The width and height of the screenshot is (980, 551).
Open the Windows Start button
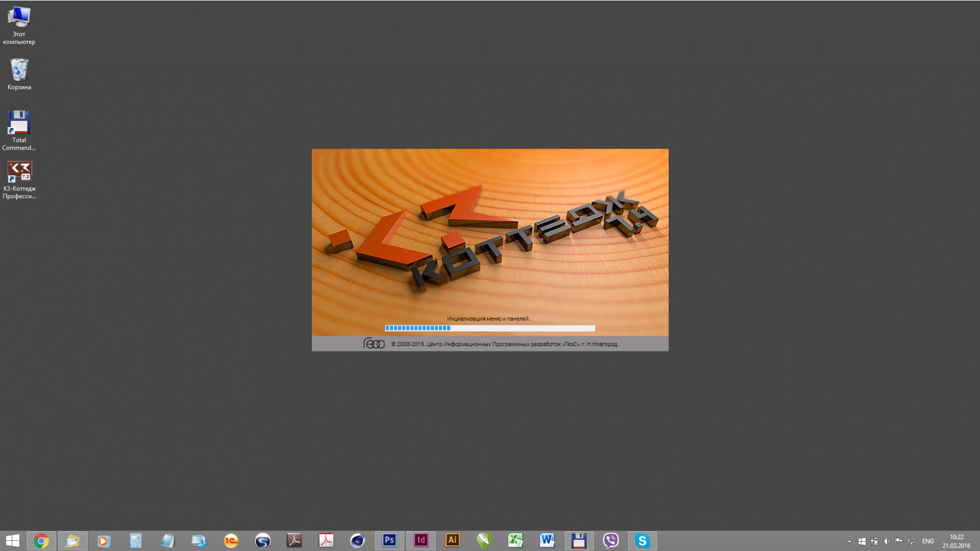12,541
